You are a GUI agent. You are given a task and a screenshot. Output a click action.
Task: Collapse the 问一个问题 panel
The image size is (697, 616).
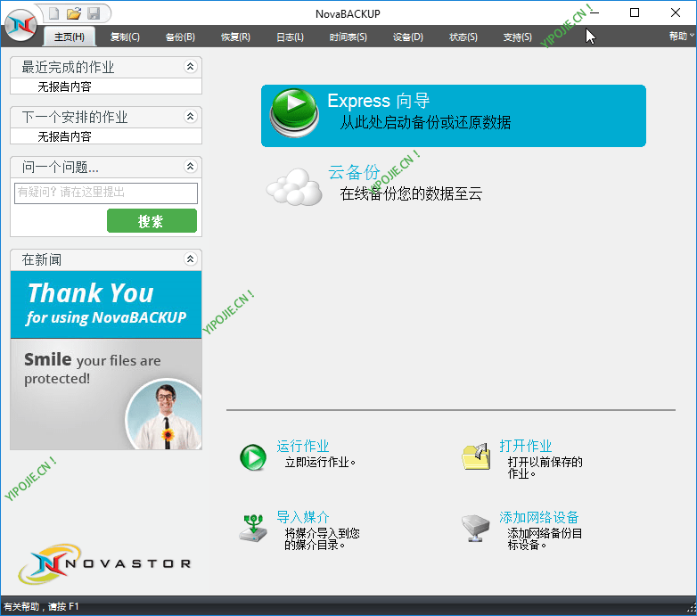tap(190, 167)
